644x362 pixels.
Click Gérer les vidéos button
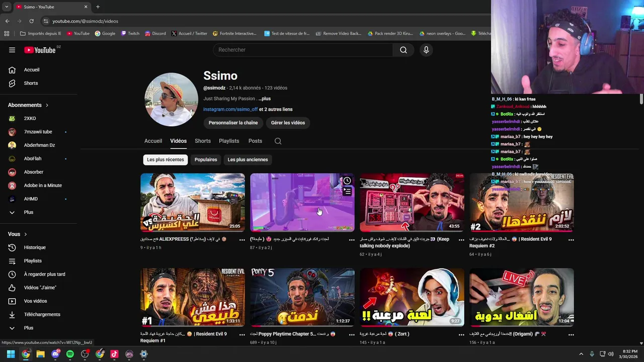(288, 123)
